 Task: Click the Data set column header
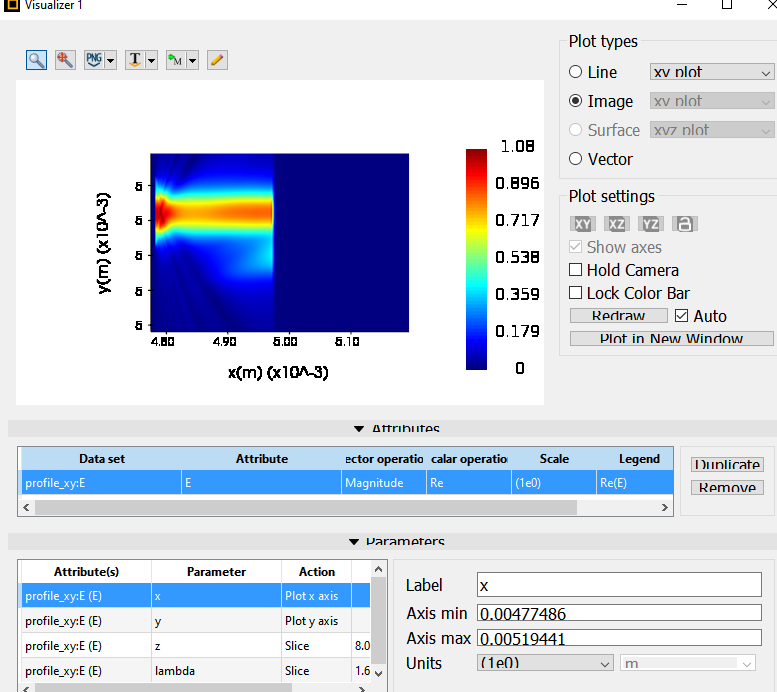102,459
